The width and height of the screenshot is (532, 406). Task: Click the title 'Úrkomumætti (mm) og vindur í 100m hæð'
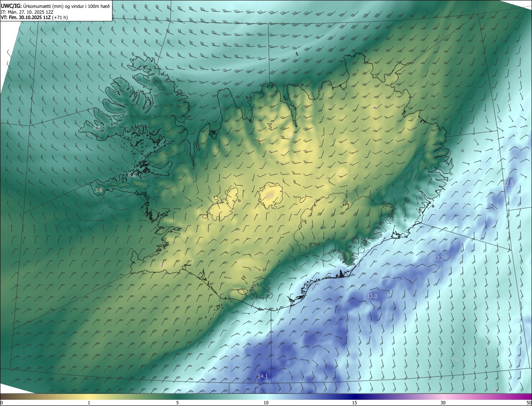66,6
